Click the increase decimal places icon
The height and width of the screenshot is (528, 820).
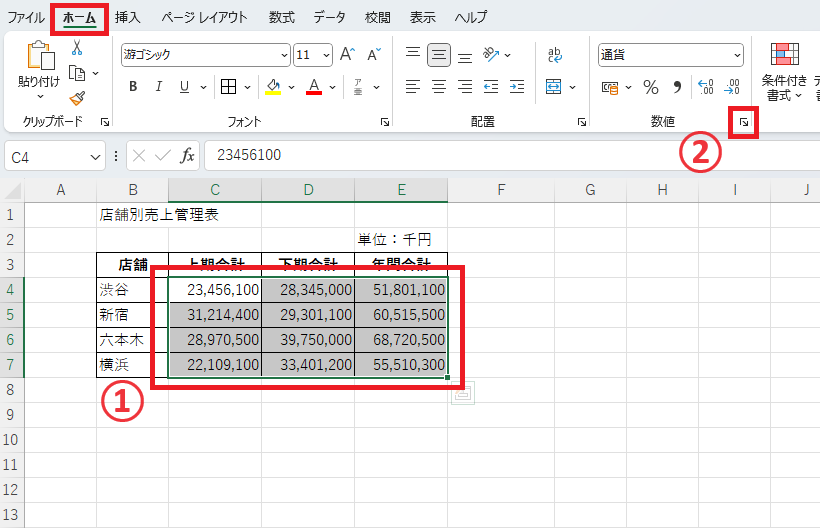click(x=705, y=87)
